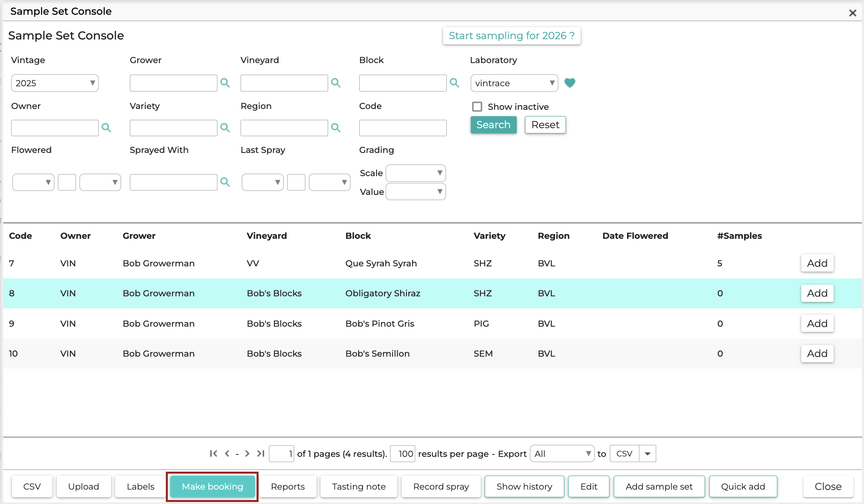Sort by the #Samples column header
The image size is (864, 504).
[739, 236]
